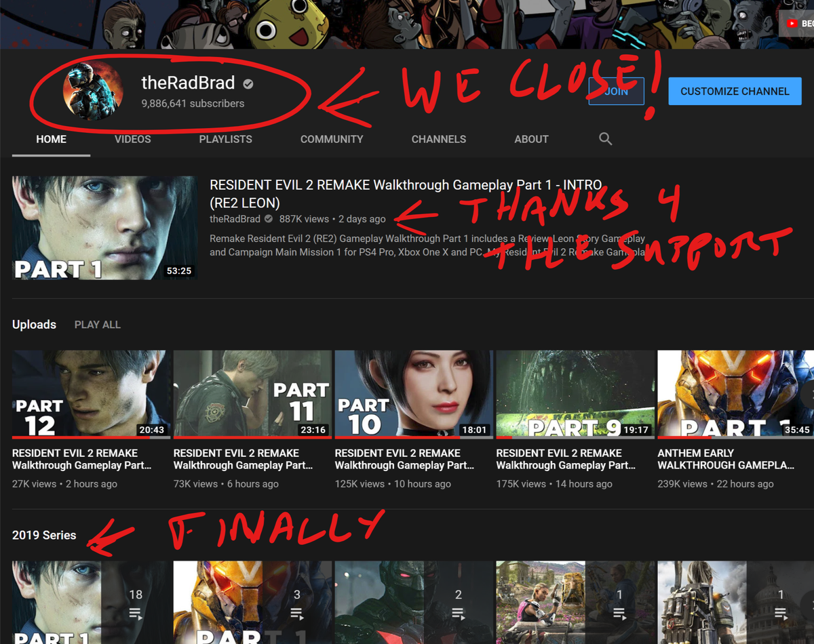Open the 2019 Series section heading
Screen dimensions: 814x644
pos(44,535)
